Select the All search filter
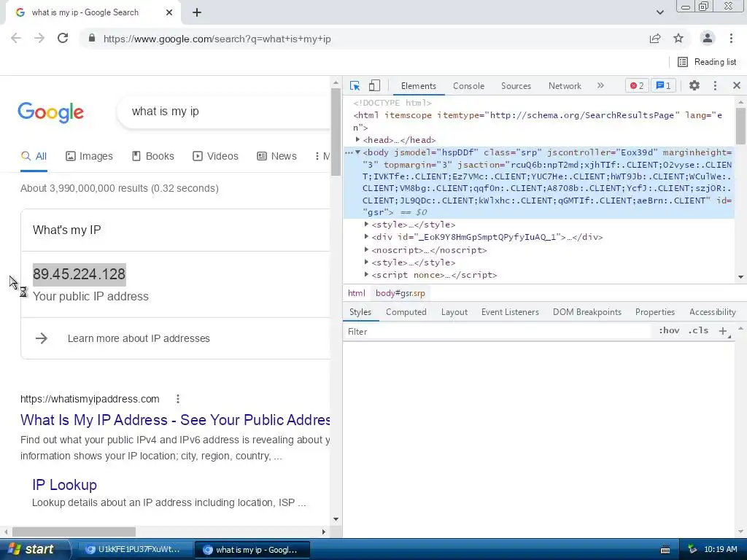The image size is (747, 560). pos(34,156)
